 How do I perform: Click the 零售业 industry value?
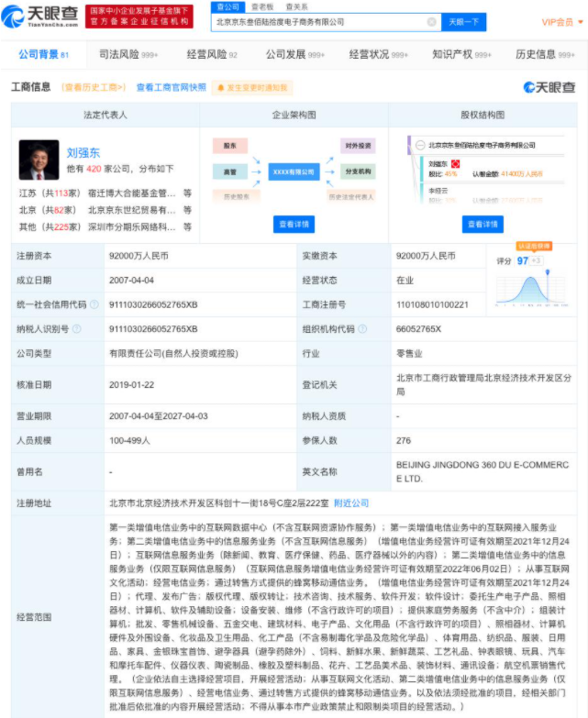coord(409,354)
